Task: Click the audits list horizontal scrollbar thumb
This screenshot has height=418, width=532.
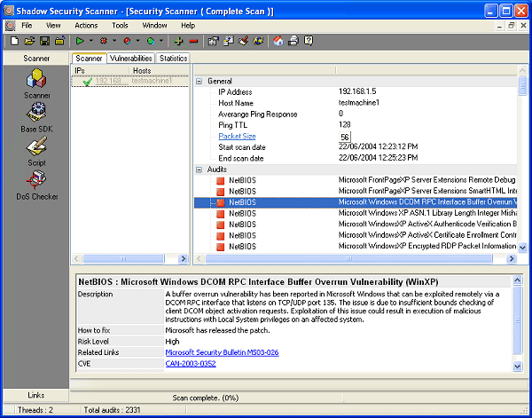Action: pyautogui.click(x=348, y=259)
